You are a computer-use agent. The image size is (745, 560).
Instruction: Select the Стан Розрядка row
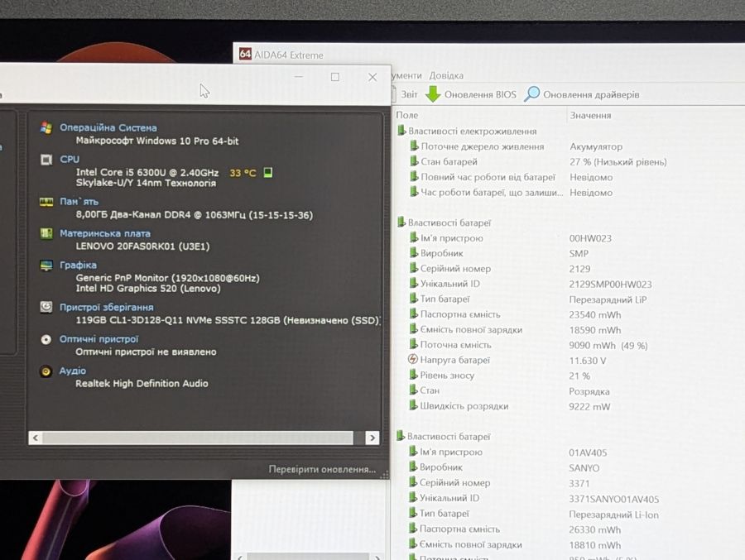(x=509, y=390)
